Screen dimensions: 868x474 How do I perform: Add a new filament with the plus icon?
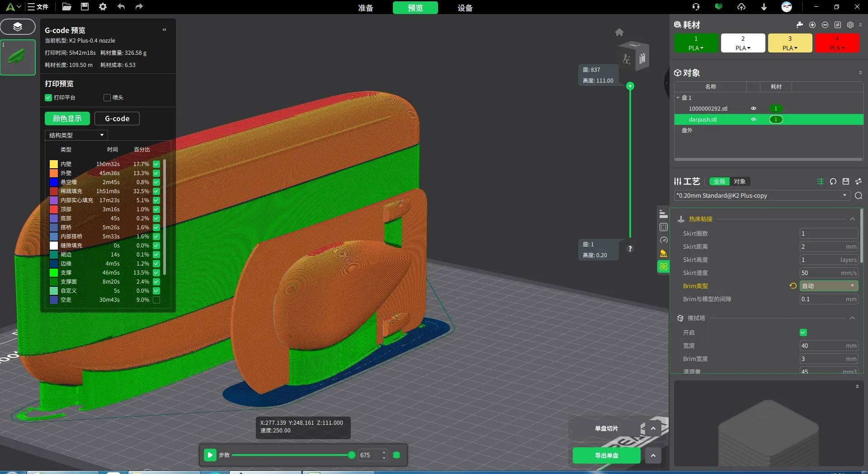click(812, 25)
